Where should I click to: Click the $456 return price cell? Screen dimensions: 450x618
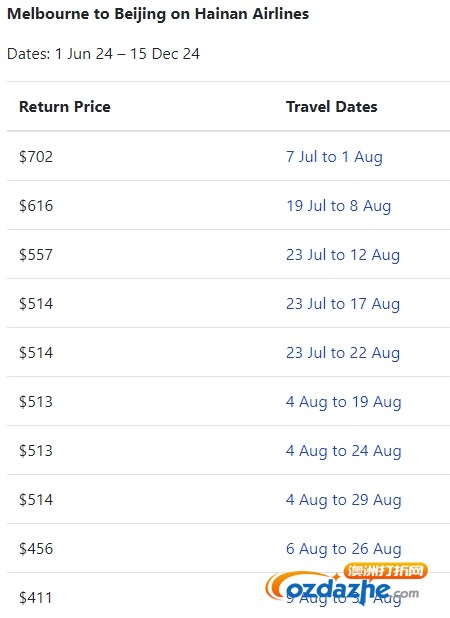click(36, 549)
